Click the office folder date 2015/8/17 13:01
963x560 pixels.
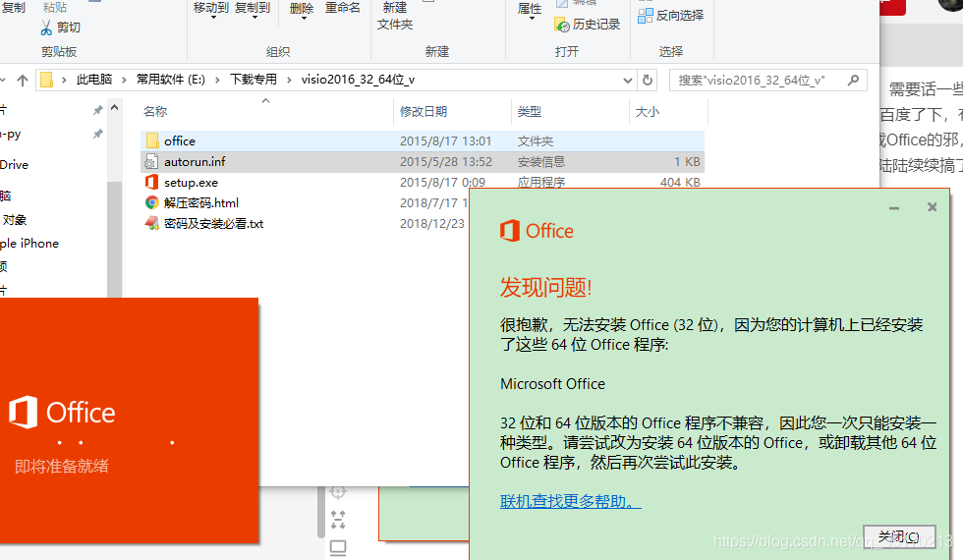coord(445,140)
